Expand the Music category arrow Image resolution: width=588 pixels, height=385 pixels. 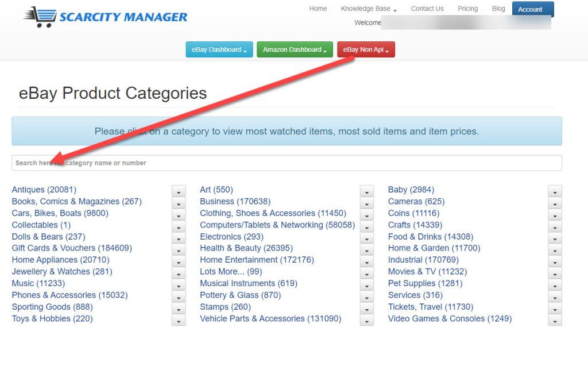[179, 286]
